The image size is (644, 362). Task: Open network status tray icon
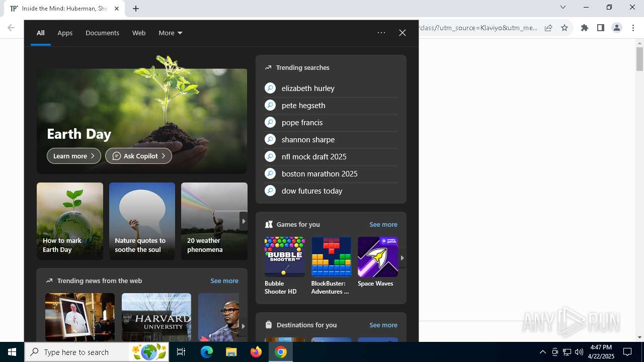pyautogui.click(x=567, y=352)
